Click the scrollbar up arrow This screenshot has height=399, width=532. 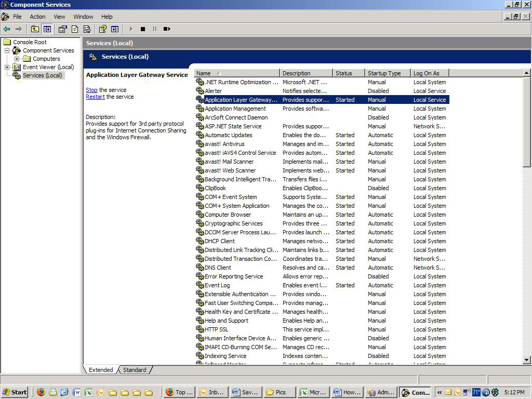[x=526, y=73]
